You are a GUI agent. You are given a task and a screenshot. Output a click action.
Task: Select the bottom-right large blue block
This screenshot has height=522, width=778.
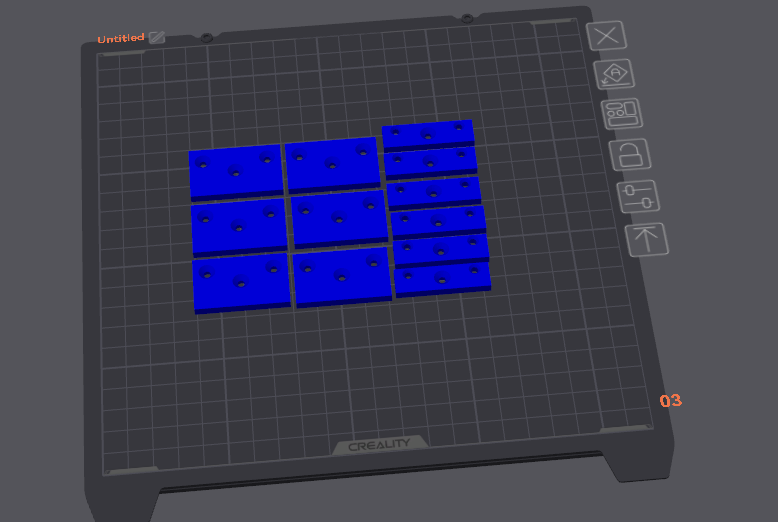point(342,277)
